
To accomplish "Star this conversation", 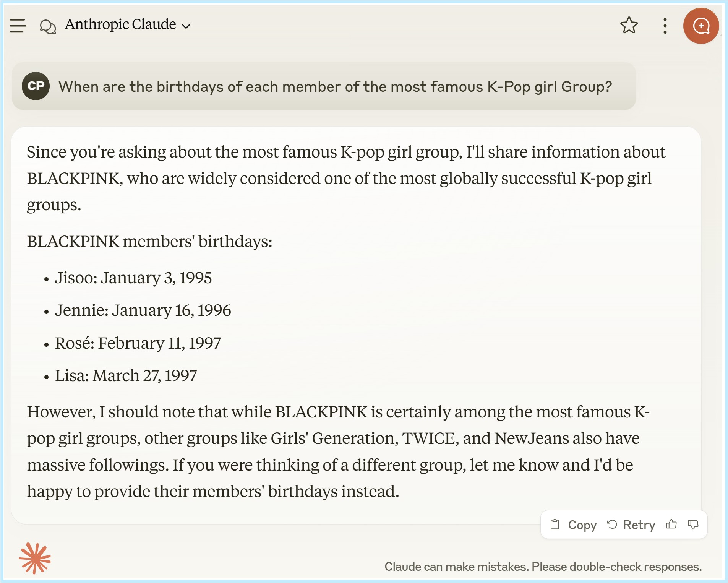I will tap(629, 26).
